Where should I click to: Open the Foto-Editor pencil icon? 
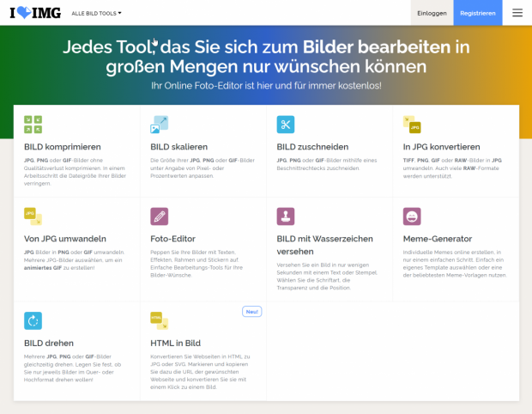(159, 216)
